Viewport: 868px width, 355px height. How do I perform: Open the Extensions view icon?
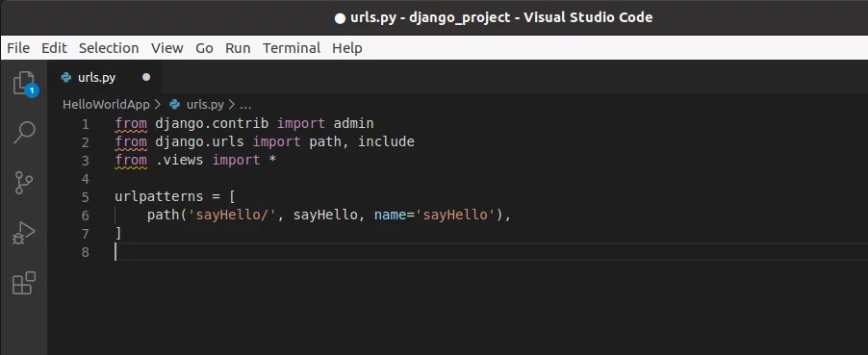(x=24, y=283)
